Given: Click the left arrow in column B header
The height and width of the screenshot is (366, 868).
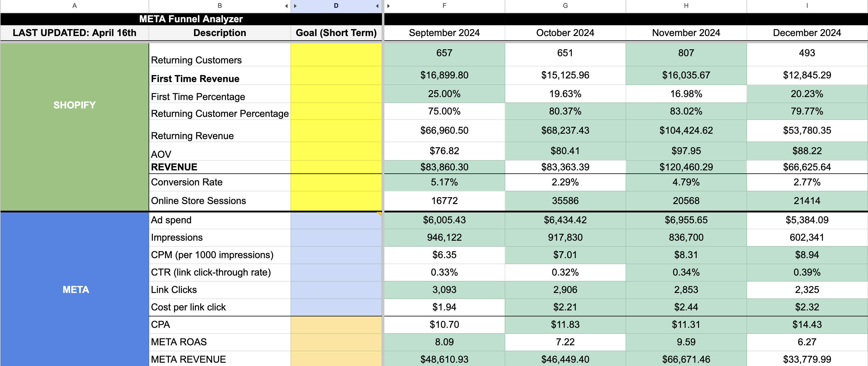Looking at the screenshot, I should [286, 6].
